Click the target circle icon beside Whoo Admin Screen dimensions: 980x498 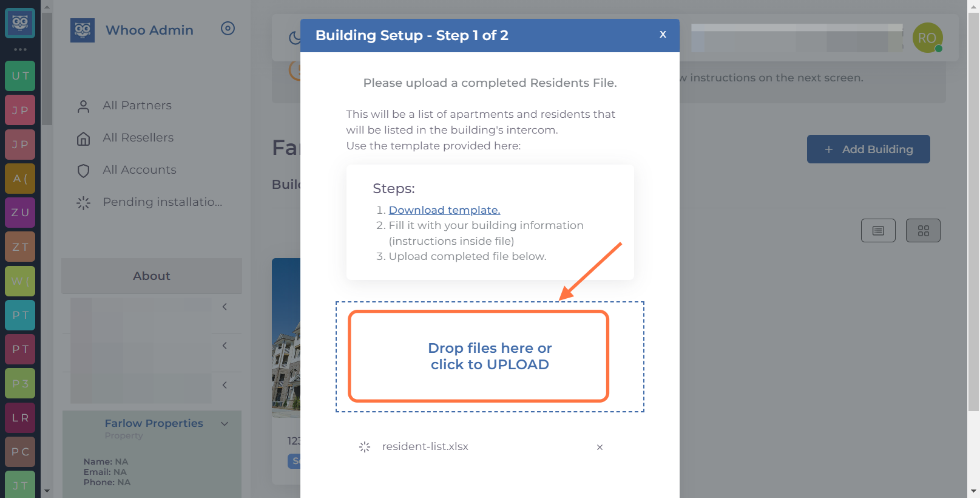228,29
